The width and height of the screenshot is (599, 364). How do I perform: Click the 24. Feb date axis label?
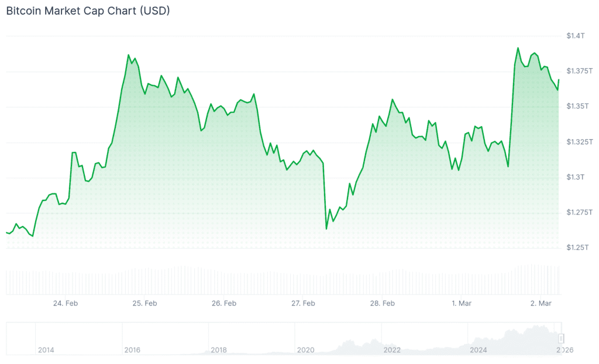tap(66, 303)
